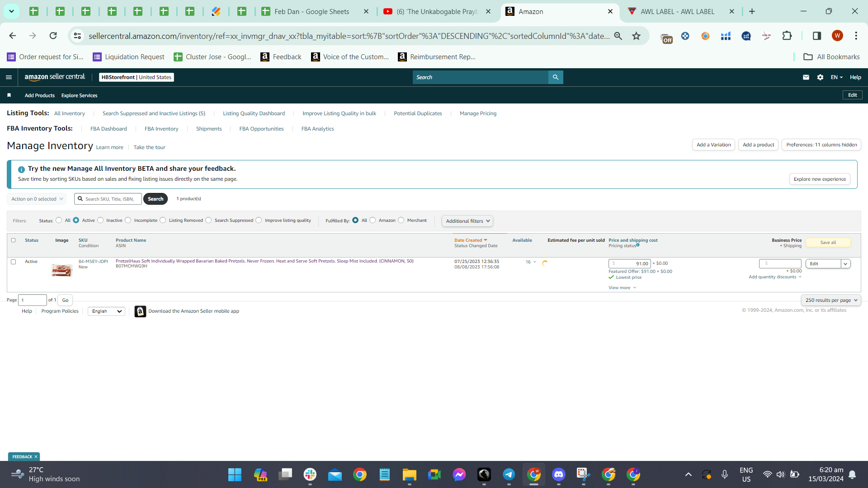Expand Add quantity discounts
The image size is (868, 488).
pyautogui.click(x=775, y=277)
